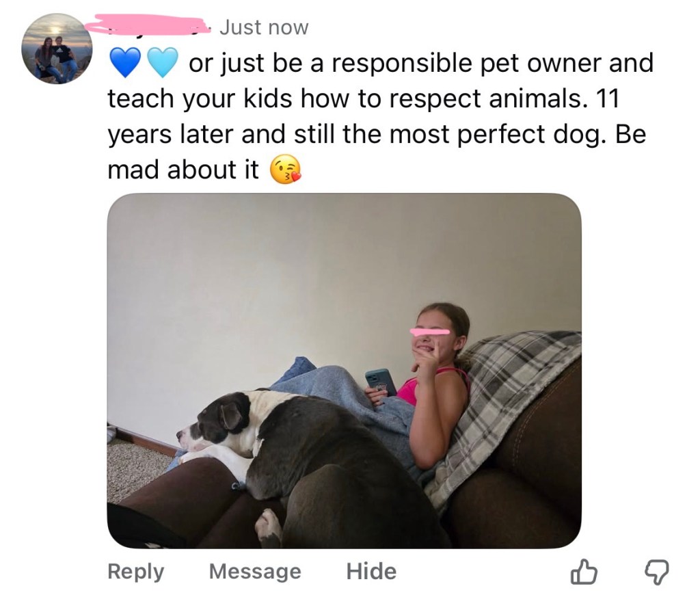The image size is (700, 597).
Task: Click the dark blue heart emoji
Action: click(x=125, y=63)
